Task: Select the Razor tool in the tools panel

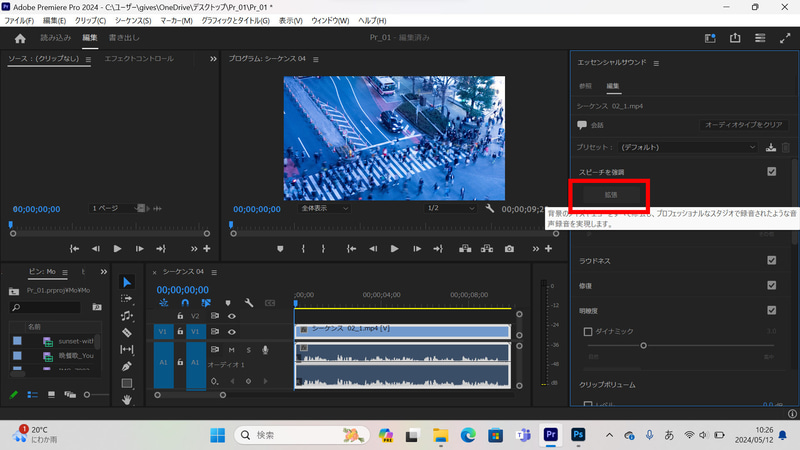Action: pos(127,332)
